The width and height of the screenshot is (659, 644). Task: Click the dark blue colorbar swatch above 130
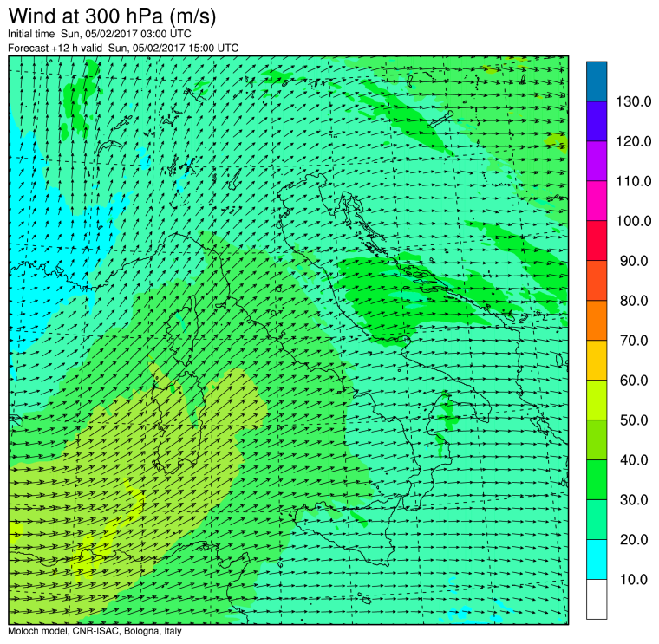[x=597, y=81]
